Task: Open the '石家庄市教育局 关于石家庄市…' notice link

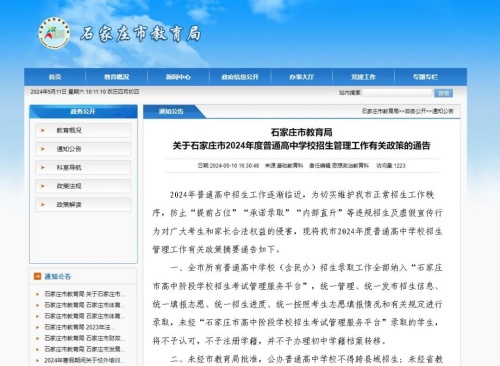Action: (85, 294)
